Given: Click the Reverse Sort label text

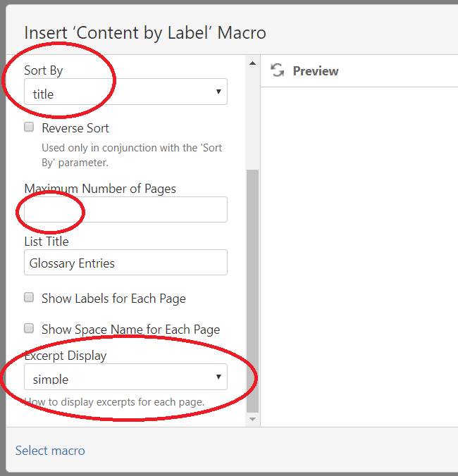Looking at the screenshot, I should [x=75, y=128].
